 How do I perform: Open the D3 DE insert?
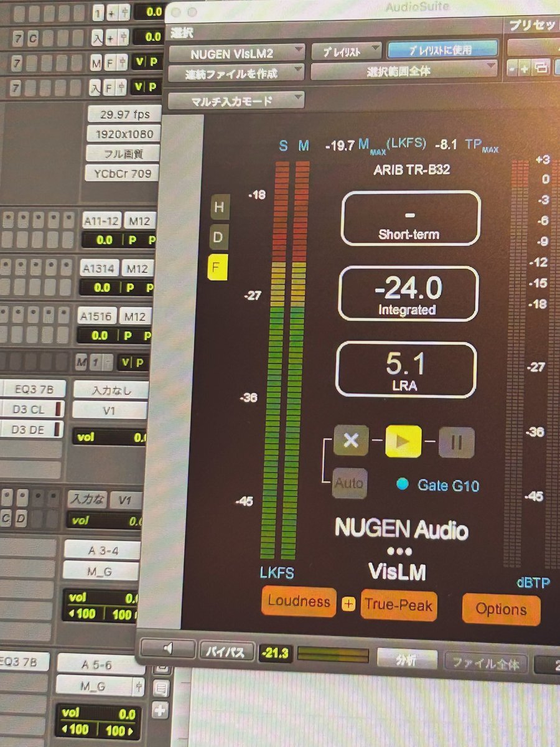click(x=31, y=430)
